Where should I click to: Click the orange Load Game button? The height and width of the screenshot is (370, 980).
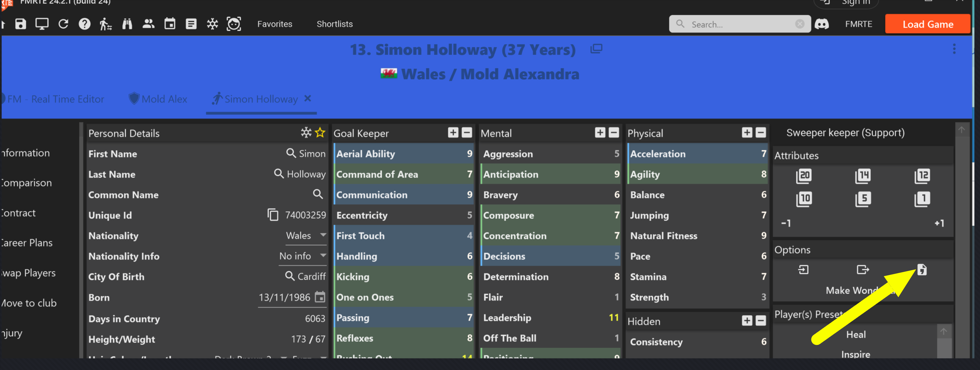[928, 24]
